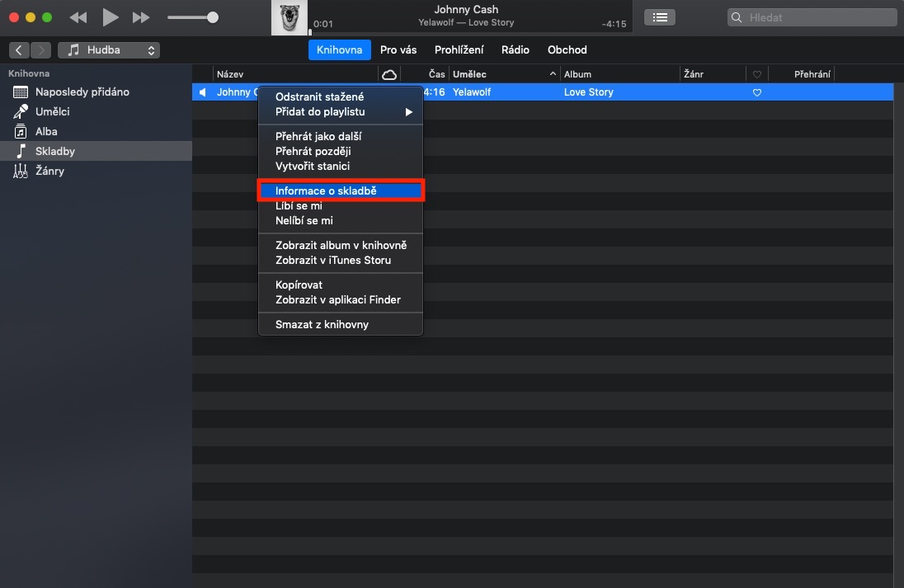Expand the Přidat do playlistu submenu
The height and width of the screenshot is (588, 904).
(x=341, y=112)
